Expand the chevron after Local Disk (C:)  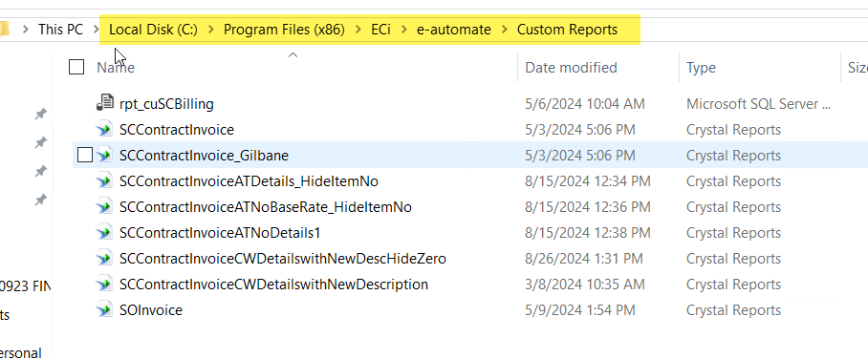210,30
